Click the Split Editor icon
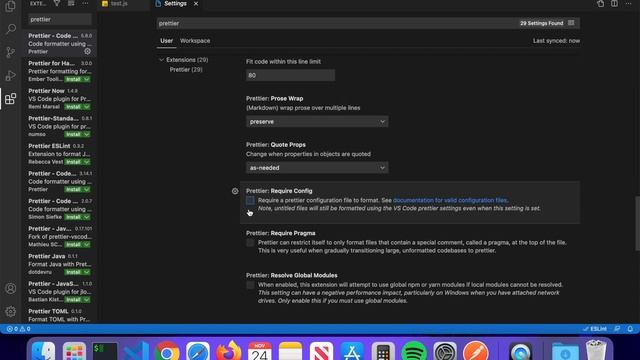 tap(614, 4)
